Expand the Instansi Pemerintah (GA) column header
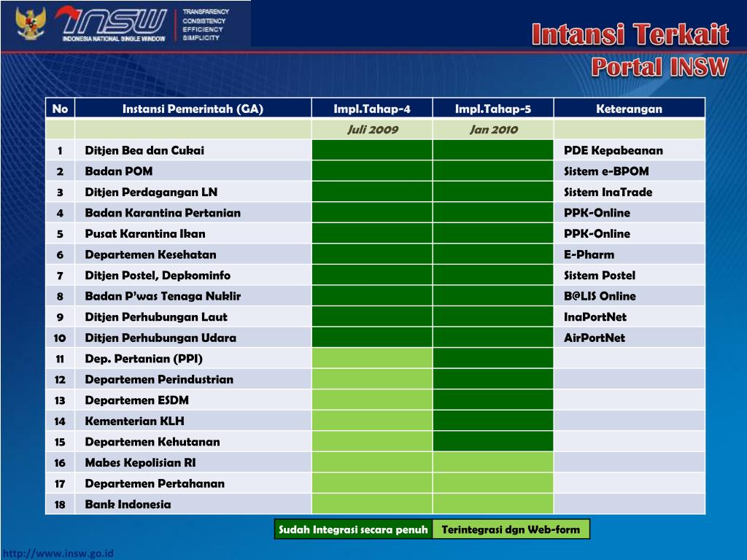 pos(193,107)
